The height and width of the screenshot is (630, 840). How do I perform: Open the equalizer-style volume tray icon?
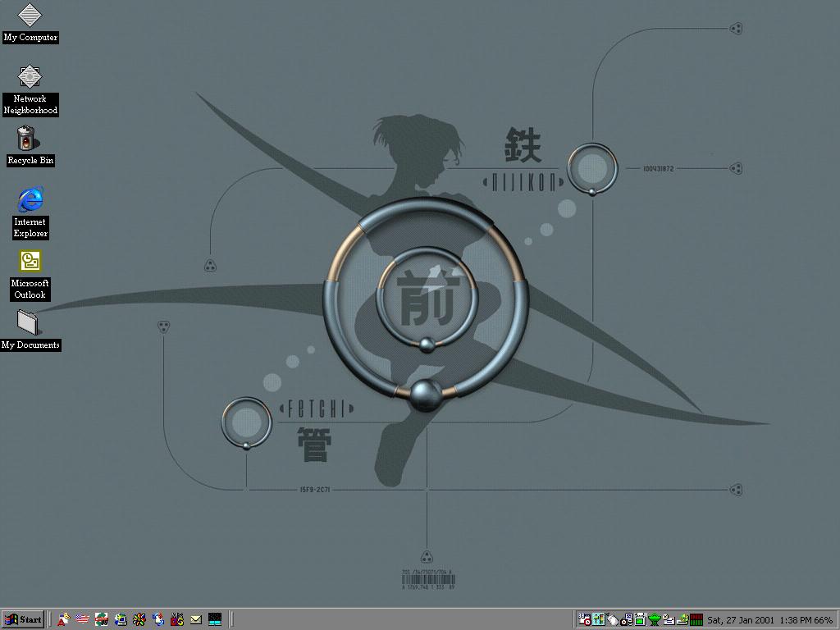599,619
